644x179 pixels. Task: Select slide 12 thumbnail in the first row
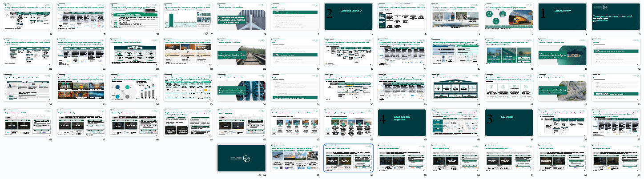coord(28,16)
